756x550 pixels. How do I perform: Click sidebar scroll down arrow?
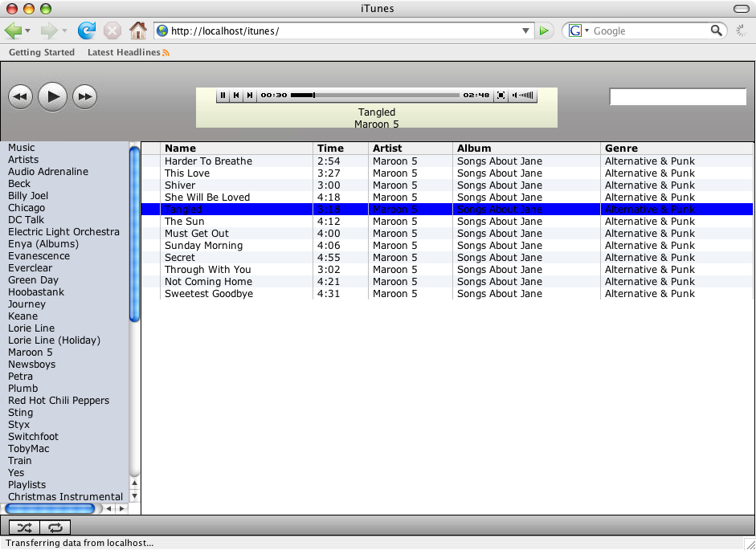click(134, 495)
